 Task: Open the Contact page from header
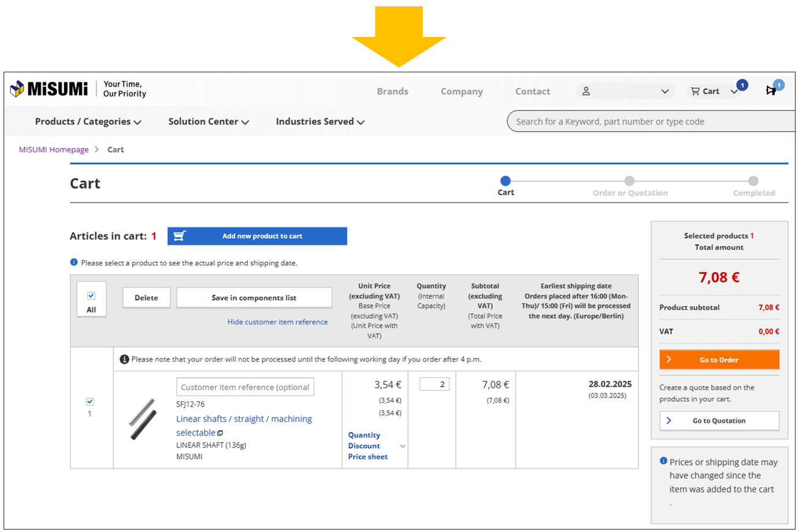point(532,91)
